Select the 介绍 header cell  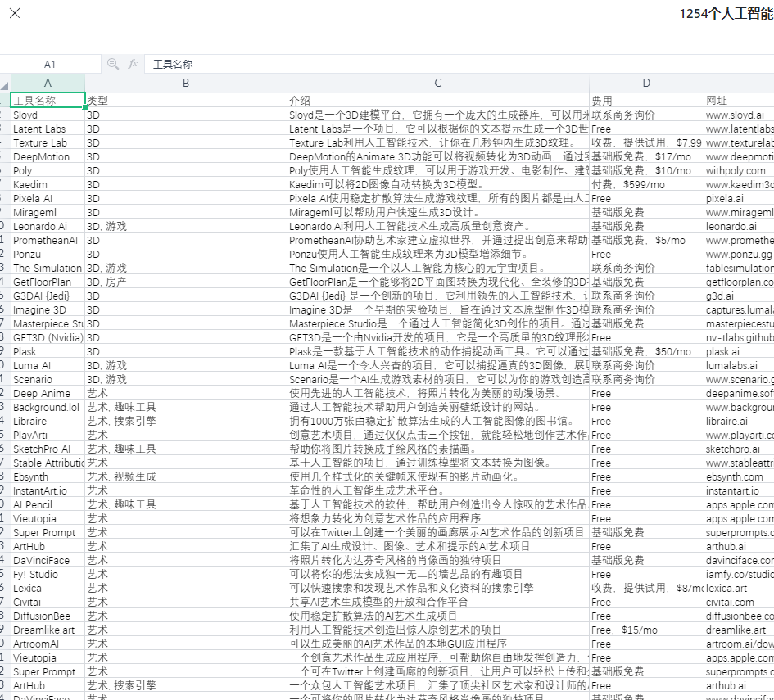pos(438,101)
